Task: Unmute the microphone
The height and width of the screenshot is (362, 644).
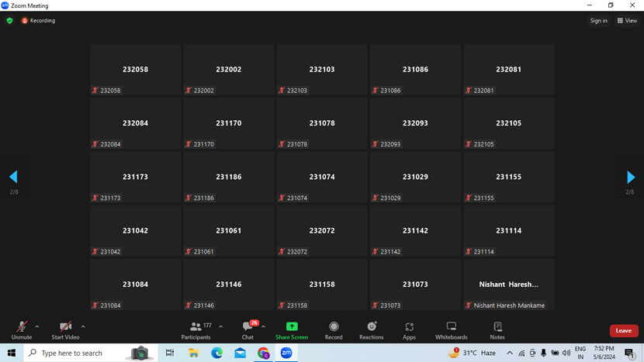Action: tap(22, 329)
